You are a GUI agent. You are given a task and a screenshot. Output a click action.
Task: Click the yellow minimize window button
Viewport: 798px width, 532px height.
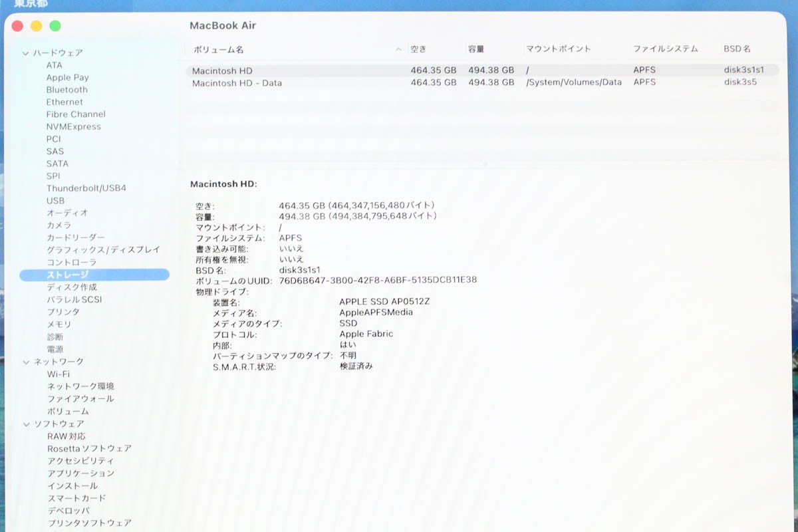pos(36,26)
